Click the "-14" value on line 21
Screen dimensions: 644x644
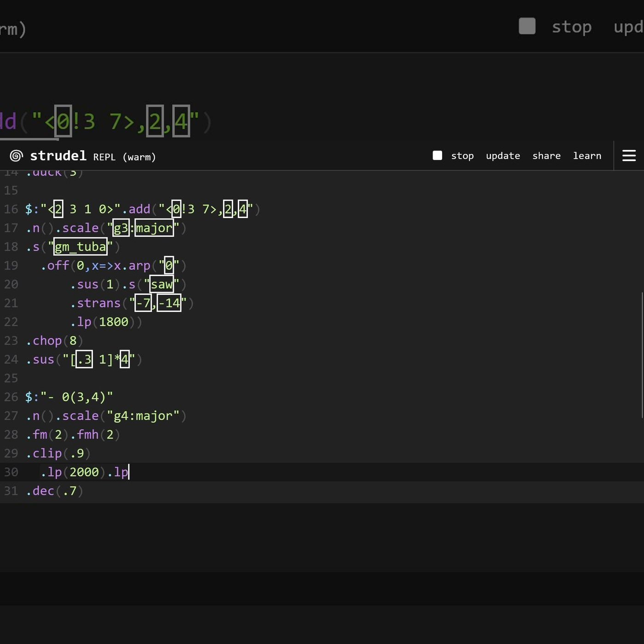[169, 303]
